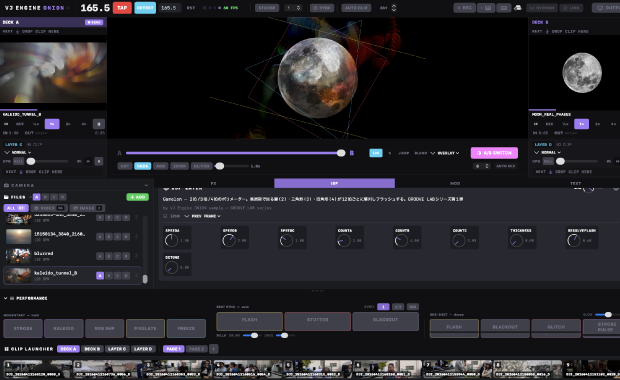Collapse the PERFORMANCE section
The width and height of the screenshot is (620, 380).
pyautogui.click(x=6, y=298)
